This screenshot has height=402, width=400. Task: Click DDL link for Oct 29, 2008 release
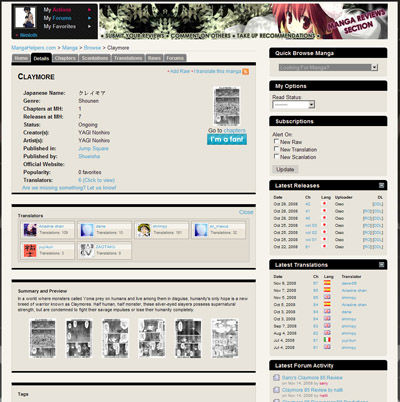378,204
